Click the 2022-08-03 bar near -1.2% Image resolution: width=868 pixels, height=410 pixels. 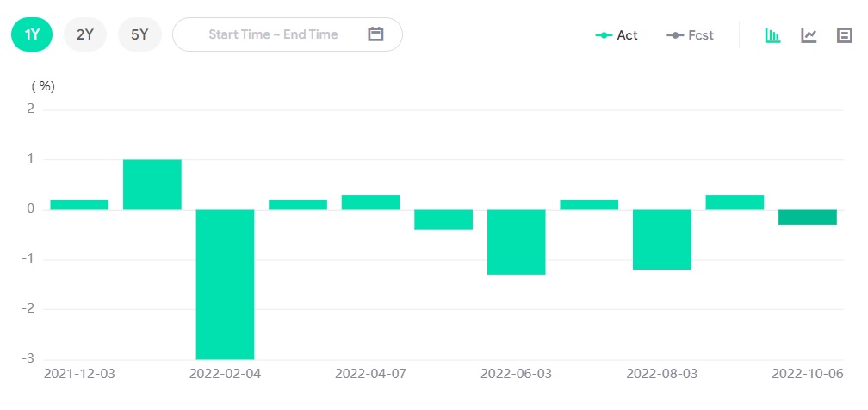click(662, 239)
